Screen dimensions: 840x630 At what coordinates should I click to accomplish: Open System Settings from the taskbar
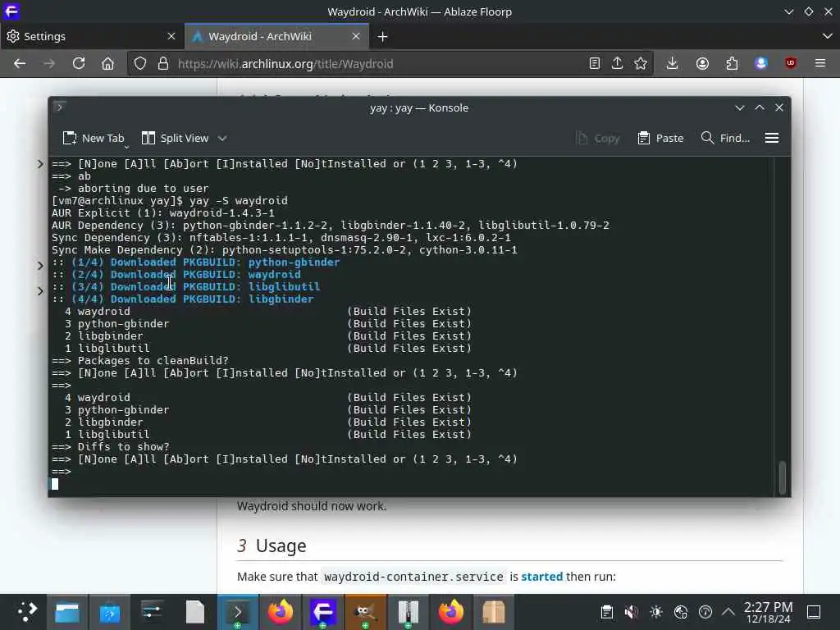point(152,612)
